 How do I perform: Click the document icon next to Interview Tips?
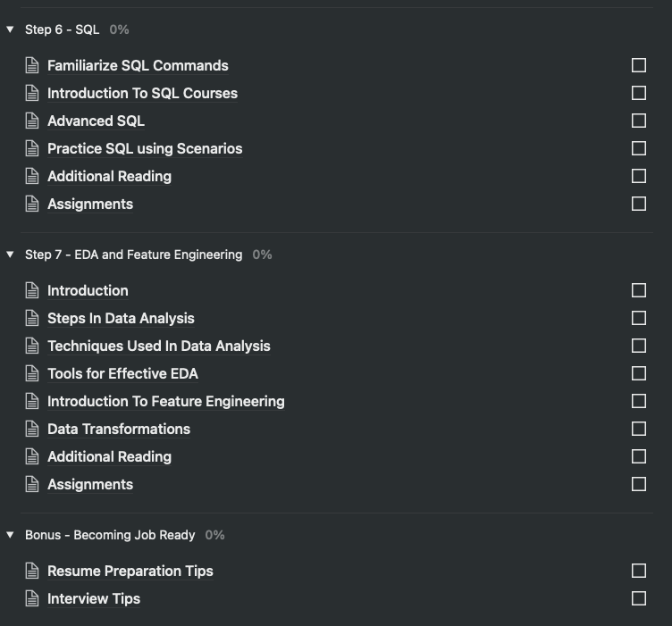32,598
